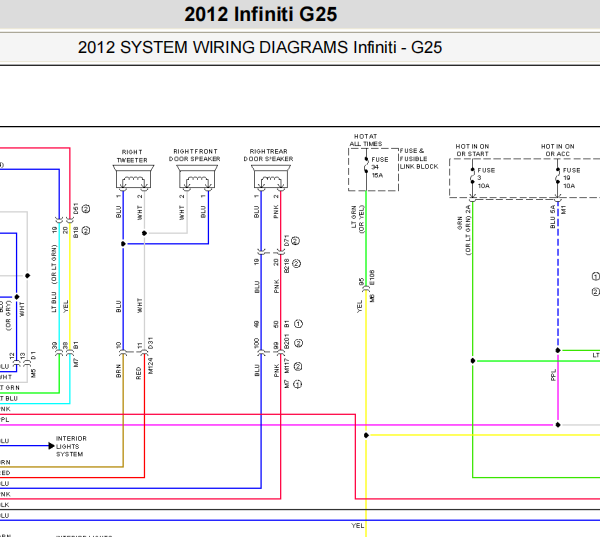The image size is (600, 537).
Task: Click the Right Front Door Speaker symbol
Action: pyautogui.click(x=197, y=177)
